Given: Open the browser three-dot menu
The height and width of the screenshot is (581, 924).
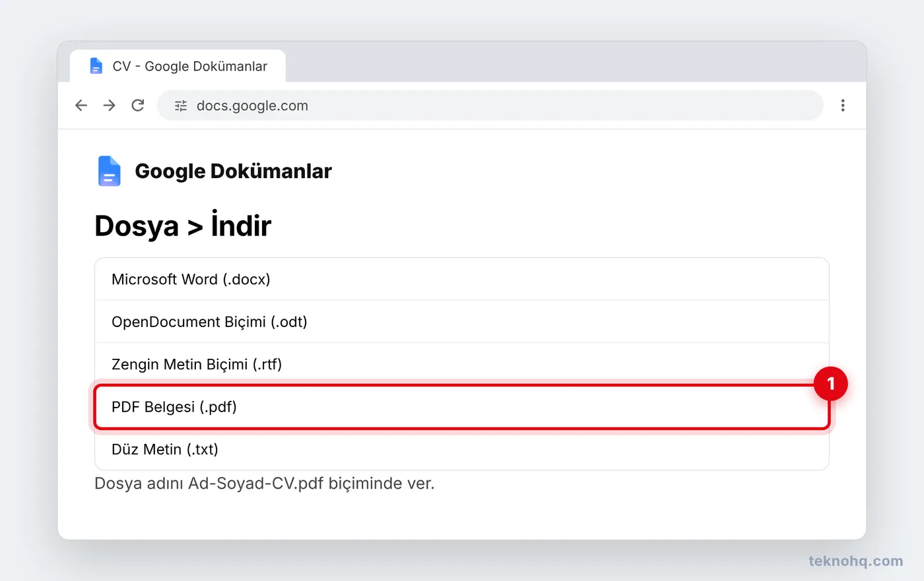Looking at the screenshot, I should [843, 106].
